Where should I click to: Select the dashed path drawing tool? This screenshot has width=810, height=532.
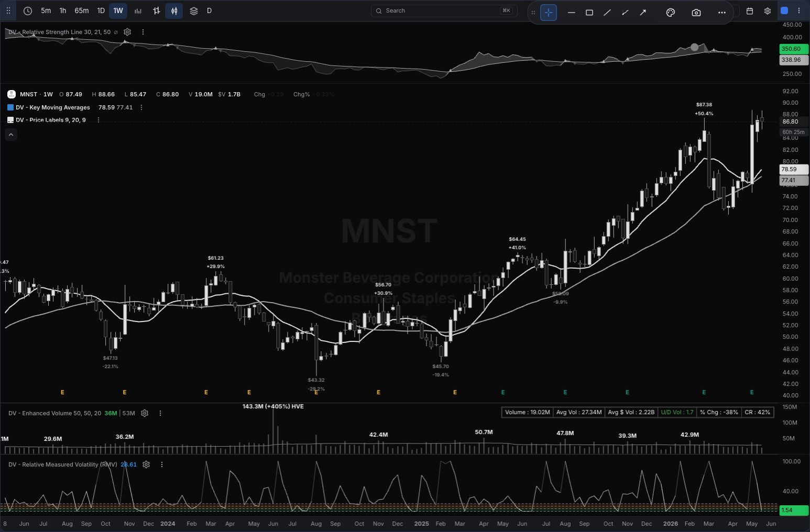(x=625, y=12)
